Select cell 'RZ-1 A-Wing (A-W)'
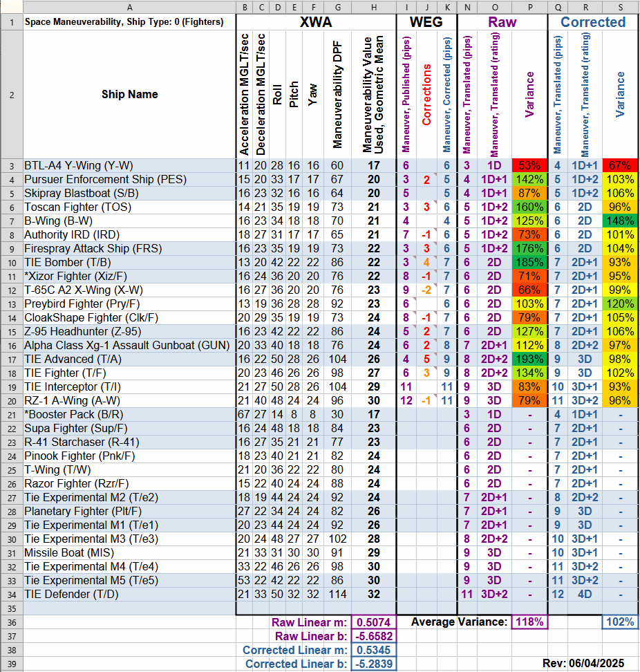 tap(129, 401)
